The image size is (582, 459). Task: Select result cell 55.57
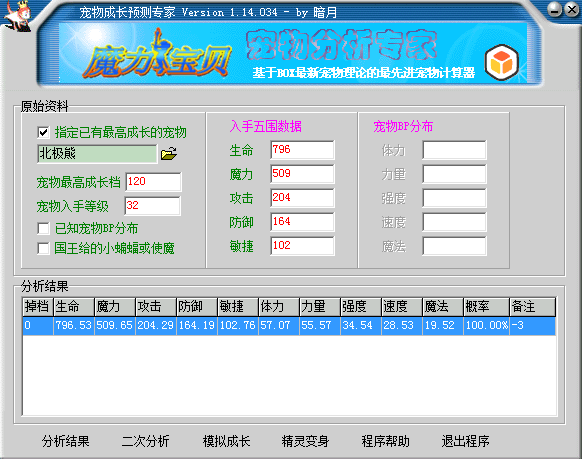[320, 326]
